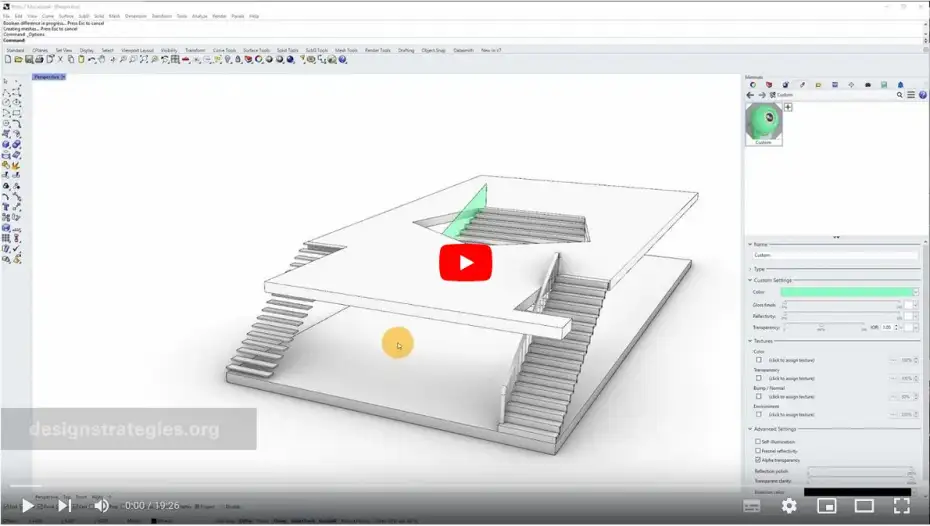Enable miniplayer mode

[826, 506]
